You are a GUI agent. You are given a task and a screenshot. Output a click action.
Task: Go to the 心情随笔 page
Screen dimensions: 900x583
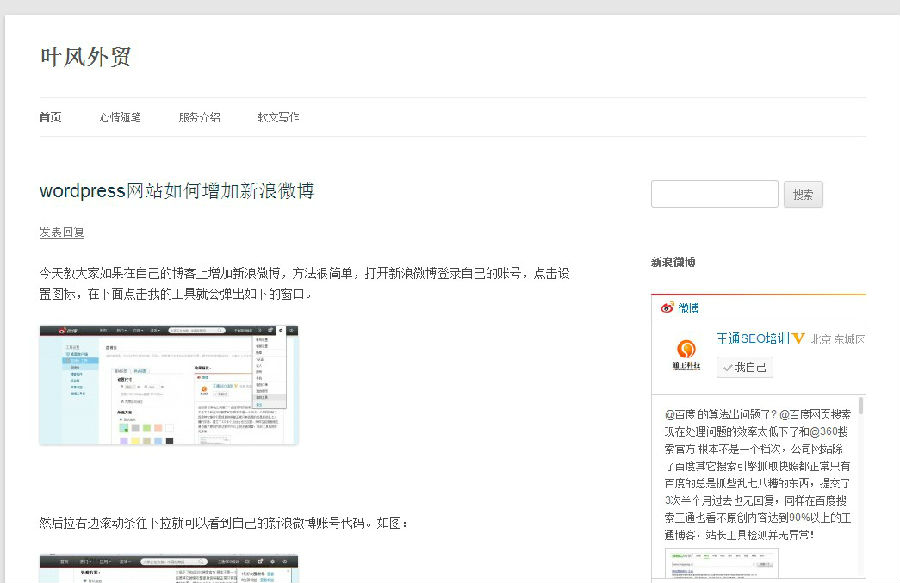tap(120, 117)
